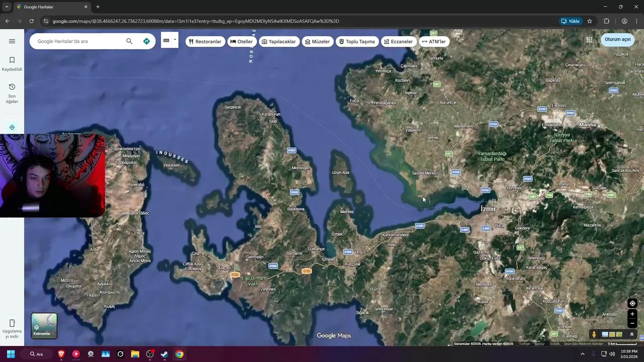The width and height of the screenshot is (644, 362).
Task: Open File Explorer from the taskbar
Action: tap(135, 354)
